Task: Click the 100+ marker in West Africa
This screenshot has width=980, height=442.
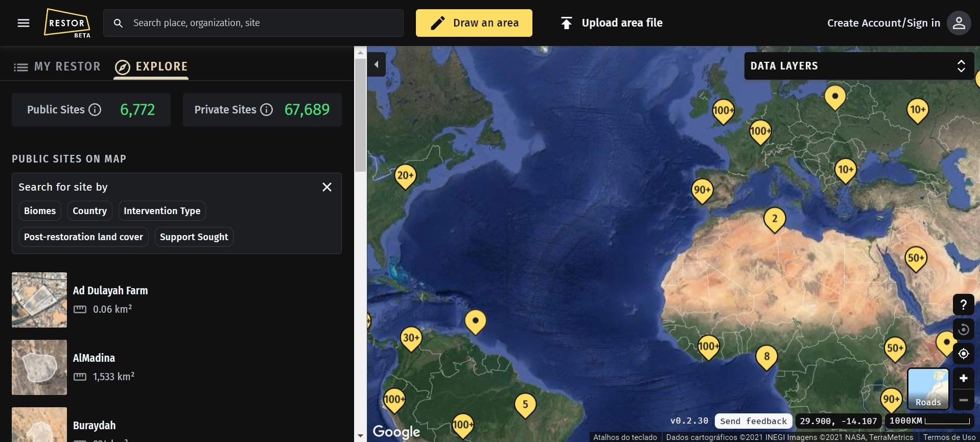Action: [x=708, y=348]
